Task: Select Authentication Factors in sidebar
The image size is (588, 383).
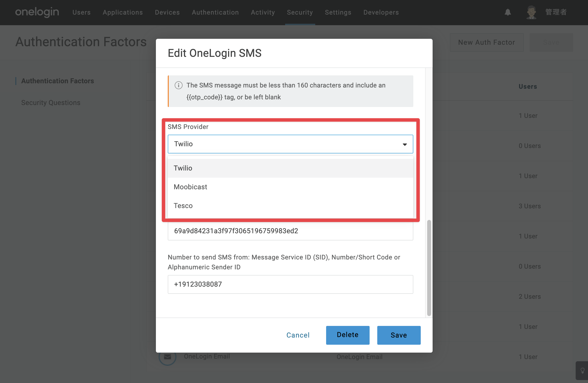Action: tap(58, 81)
